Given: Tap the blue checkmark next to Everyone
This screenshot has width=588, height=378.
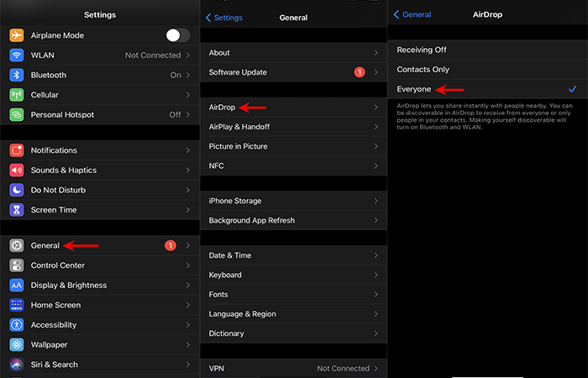Looking at the screenshot, I should tap(572, 89).
